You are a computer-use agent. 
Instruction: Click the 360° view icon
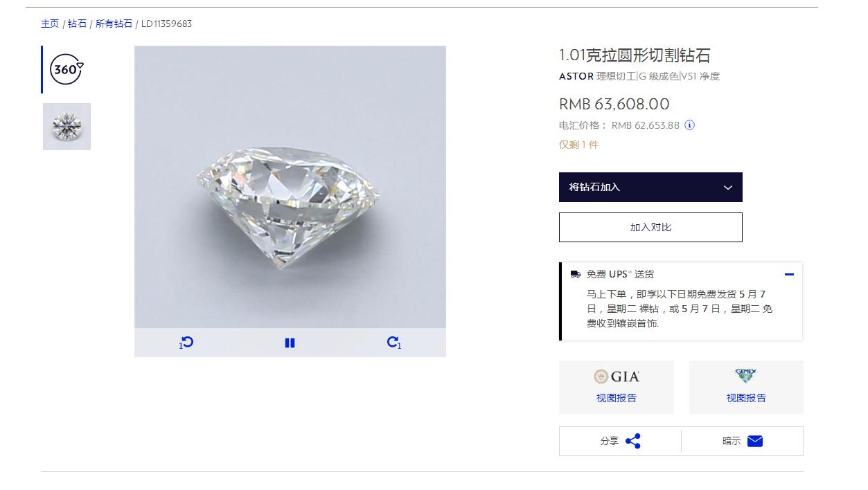pyautogui.click(x=66, y=69)
